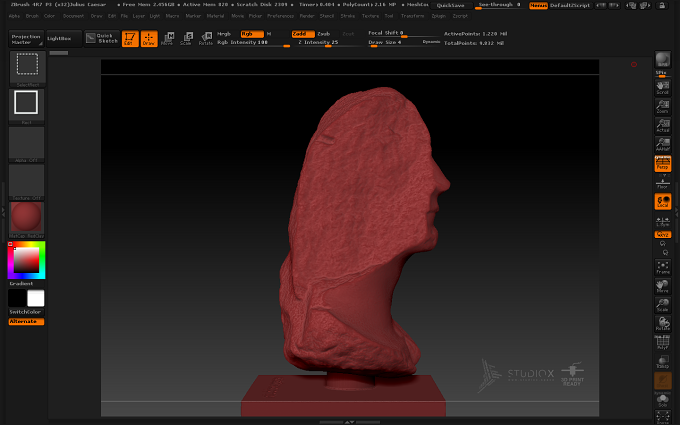
Task: Adjust the Focal Shift slider
Action: (x=403, y=33)
